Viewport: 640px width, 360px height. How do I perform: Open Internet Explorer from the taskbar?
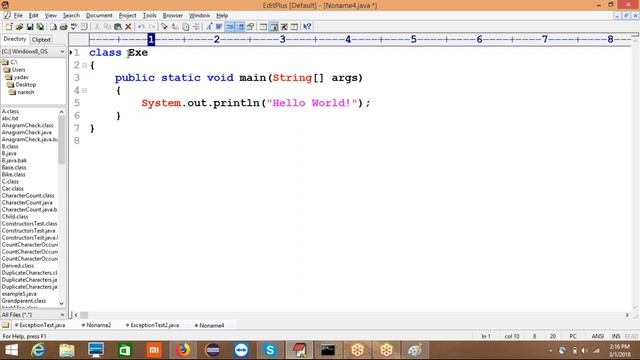pos(38,350)
